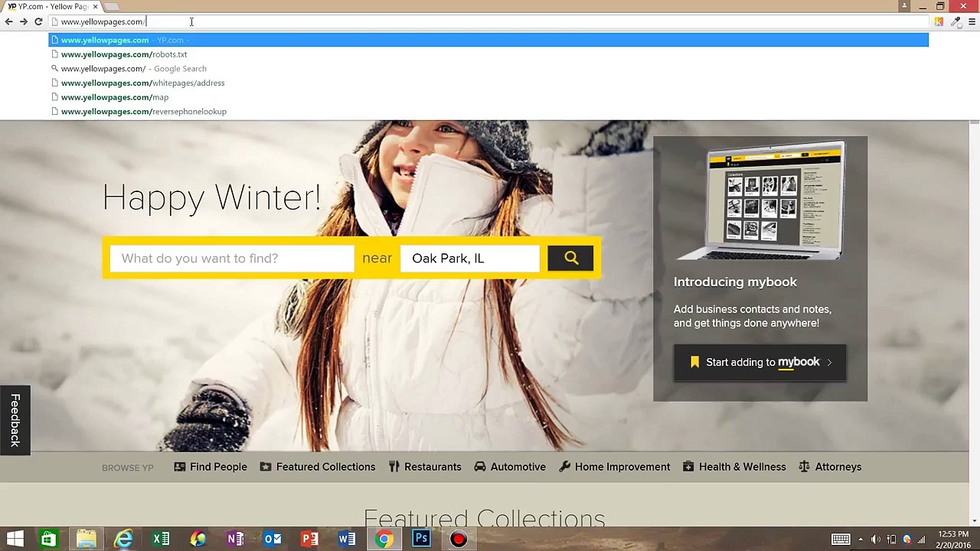This screenshot has width=980, height=551.
Task: Click the eyedropper extension icon
Action: 955,21
